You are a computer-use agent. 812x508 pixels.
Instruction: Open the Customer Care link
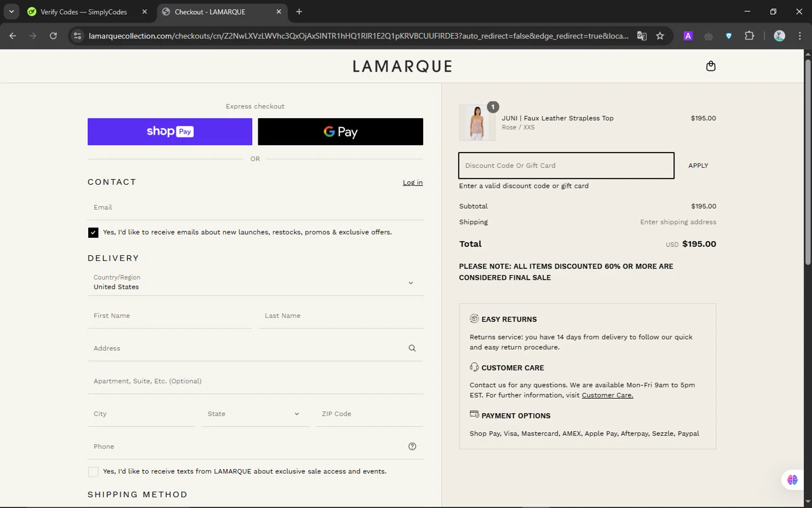pos(607,395)
